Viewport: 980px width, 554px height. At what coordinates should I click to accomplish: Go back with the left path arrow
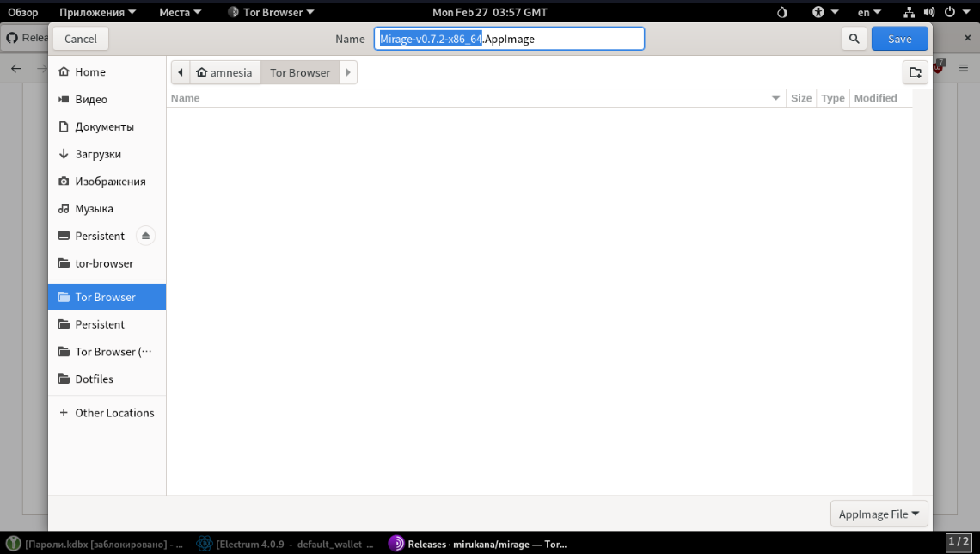pos(181,72)
